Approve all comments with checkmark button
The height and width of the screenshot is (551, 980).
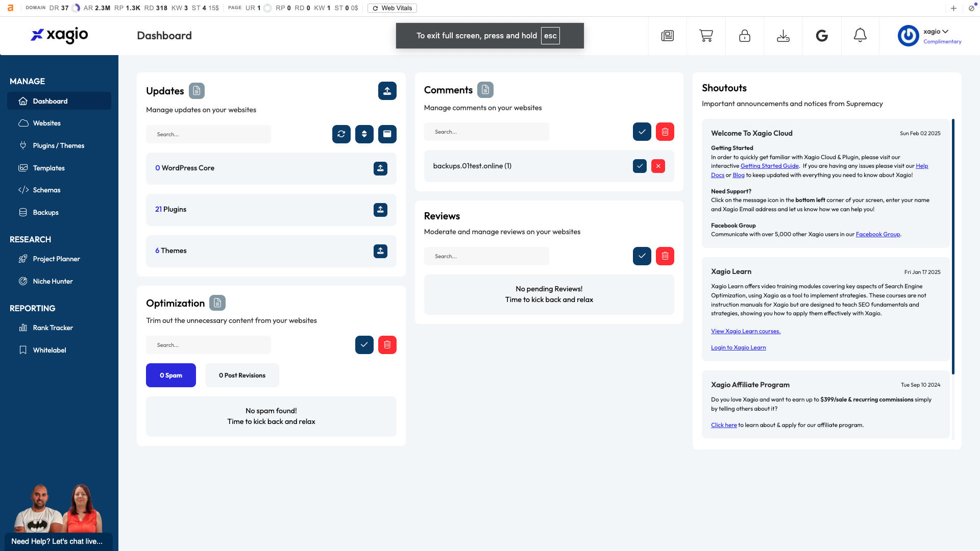click(642, 132)
